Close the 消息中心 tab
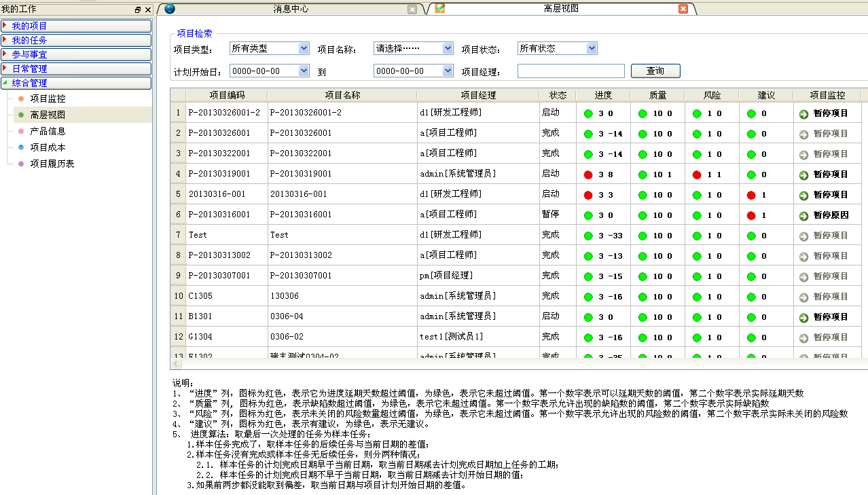 pyautogui.click(x=412, y=9)
